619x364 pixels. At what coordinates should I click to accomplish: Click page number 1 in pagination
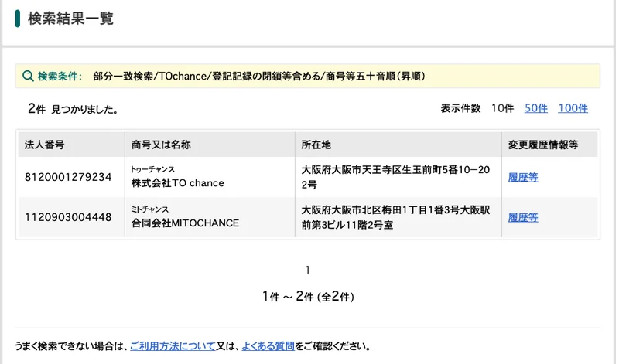[x=307, y=270]
